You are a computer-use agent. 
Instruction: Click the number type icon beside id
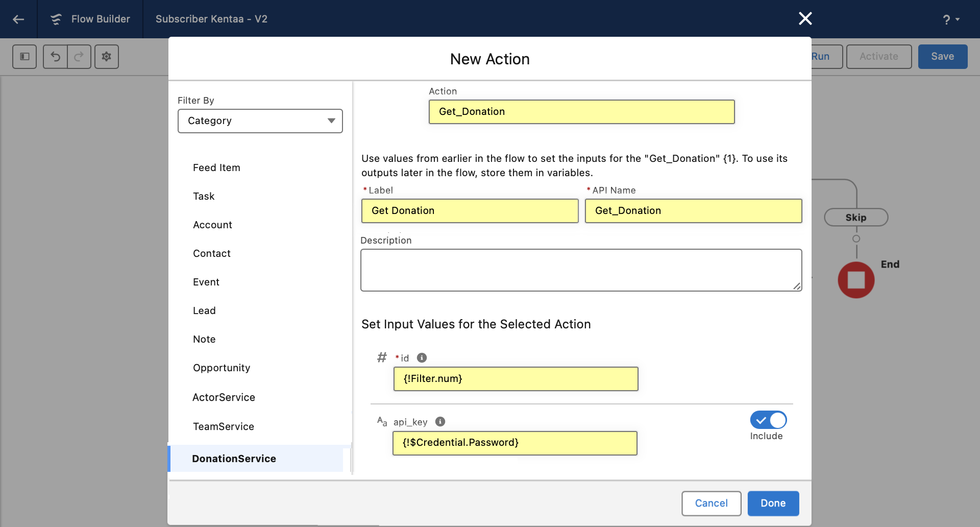click(x=382, y=357)
